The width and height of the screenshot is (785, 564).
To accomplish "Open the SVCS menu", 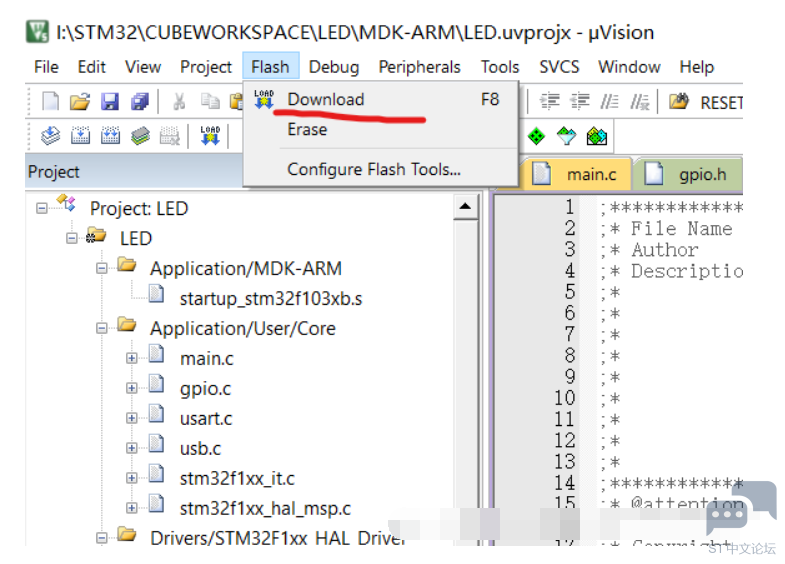I will coord(559,67).
